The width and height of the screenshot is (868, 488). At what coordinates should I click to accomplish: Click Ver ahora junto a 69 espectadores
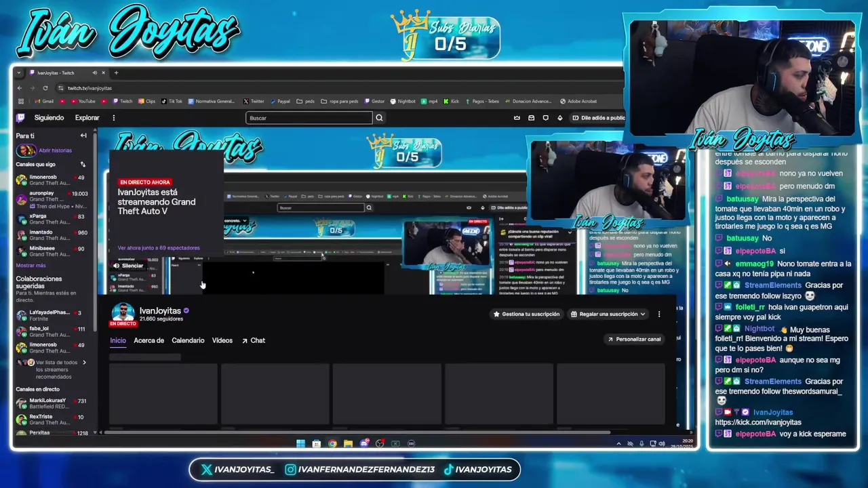pyautogui.click(x=159, y=248)
